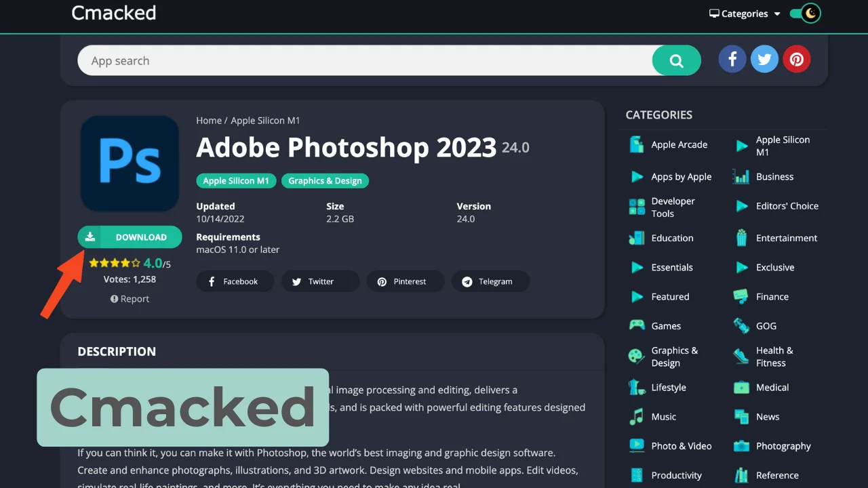Share on Twitter pill button
868x488 pixels.
coord(320,281)
